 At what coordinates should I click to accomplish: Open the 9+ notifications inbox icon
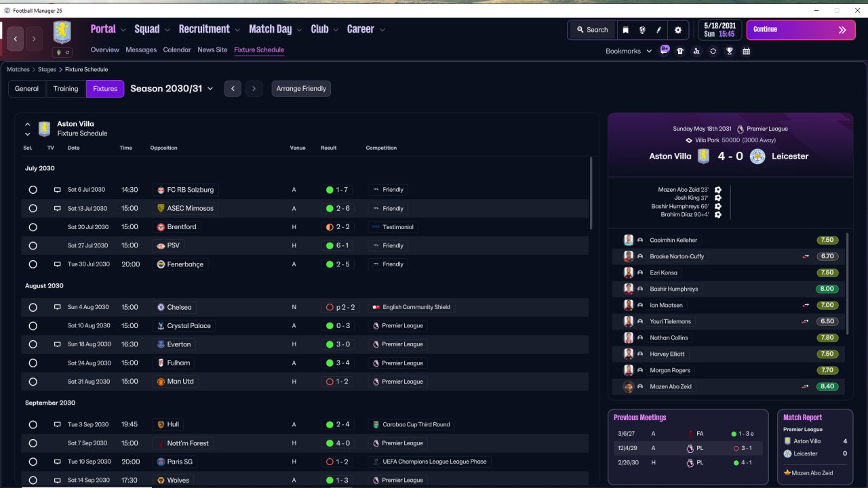(x=665, y=51)
